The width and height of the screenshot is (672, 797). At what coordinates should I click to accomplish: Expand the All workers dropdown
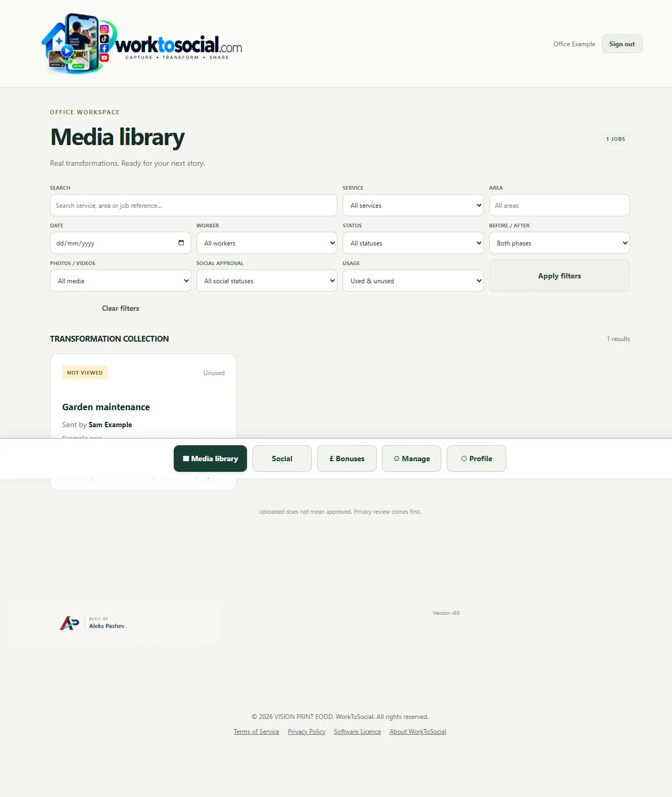tap(267, 243)
